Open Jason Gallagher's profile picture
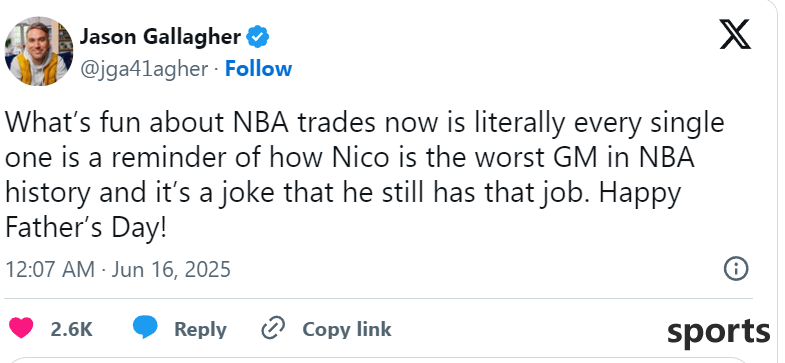This screenshot has height=363, width=785. [39, 51]
